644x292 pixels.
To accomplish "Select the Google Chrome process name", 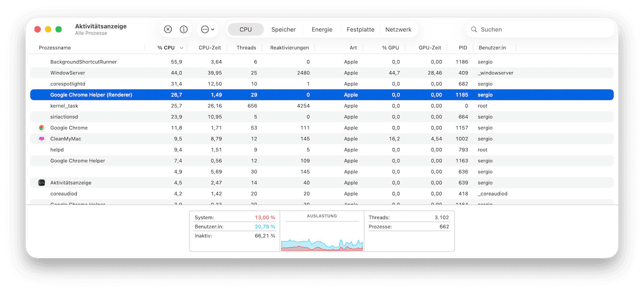I will 69,128.
